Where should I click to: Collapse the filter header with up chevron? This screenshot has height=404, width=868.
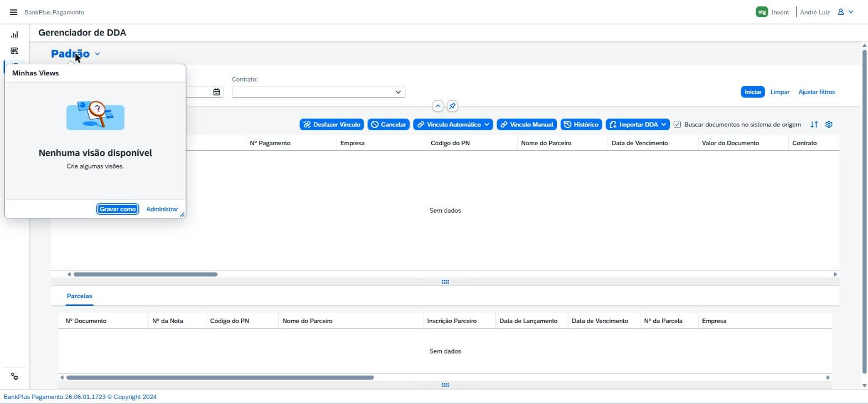[x=438, y=106]
